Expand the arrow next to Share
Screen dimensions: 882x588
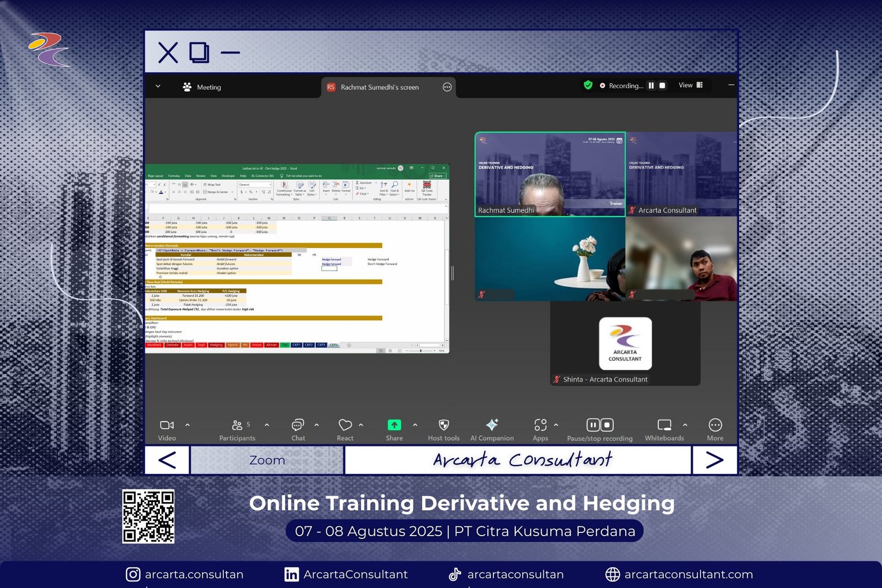click(x=415, y=425)
